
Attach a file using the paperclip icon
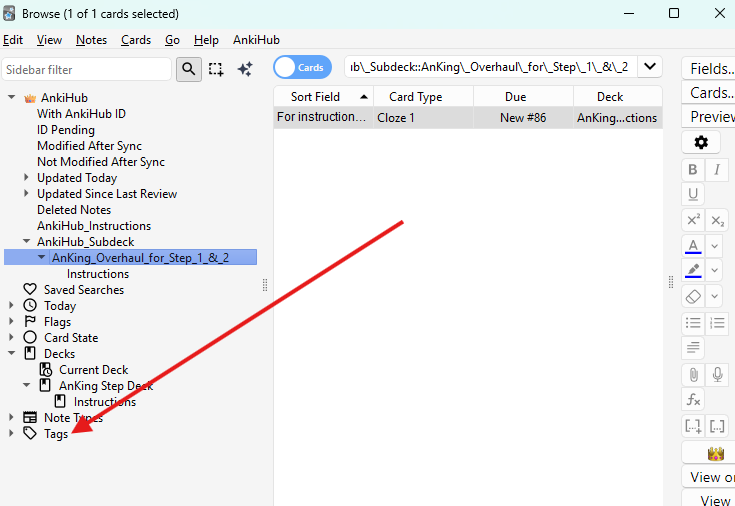(x=693, y=374)
